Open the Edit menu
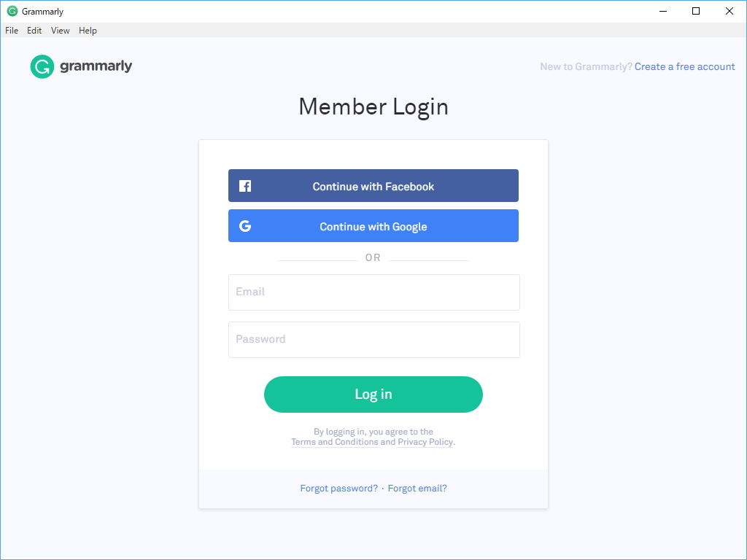 [34, 31]
